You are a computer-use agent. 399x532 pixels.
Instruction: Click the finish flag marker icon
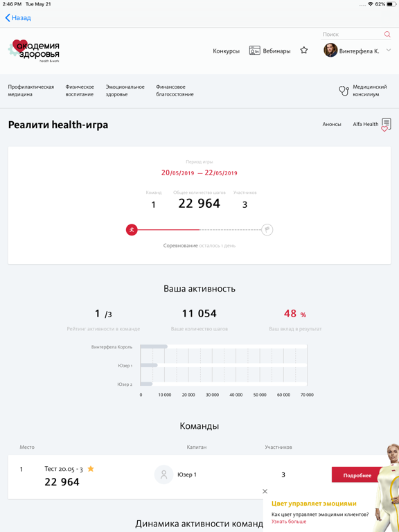pos(267,230)
